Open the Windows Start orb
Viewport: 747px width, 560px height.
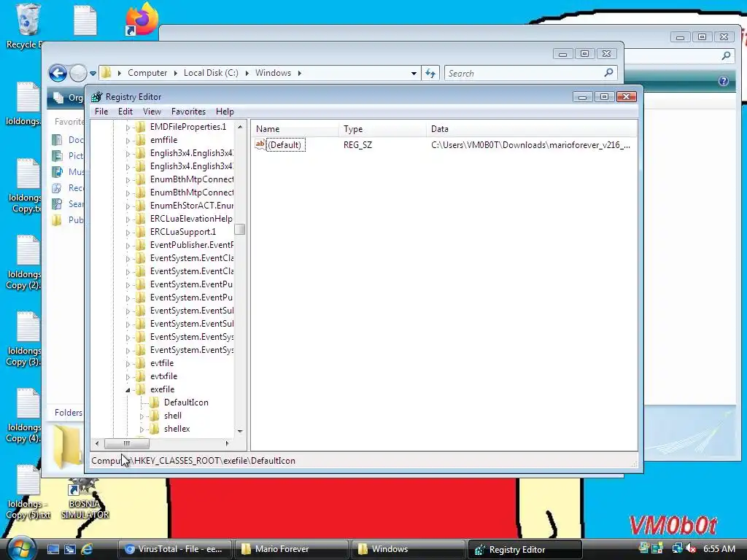pos(21,548)
